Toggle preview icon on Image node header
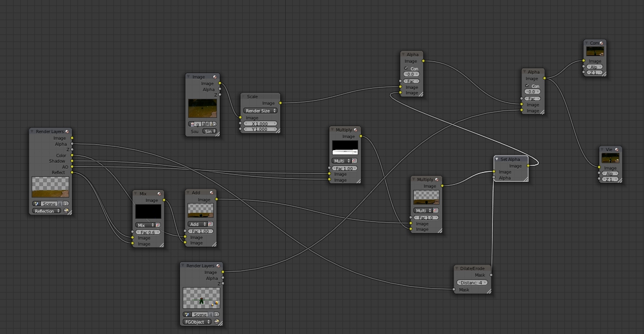The image size is (644, 334). pyautogui.click(x=215, y=77)
